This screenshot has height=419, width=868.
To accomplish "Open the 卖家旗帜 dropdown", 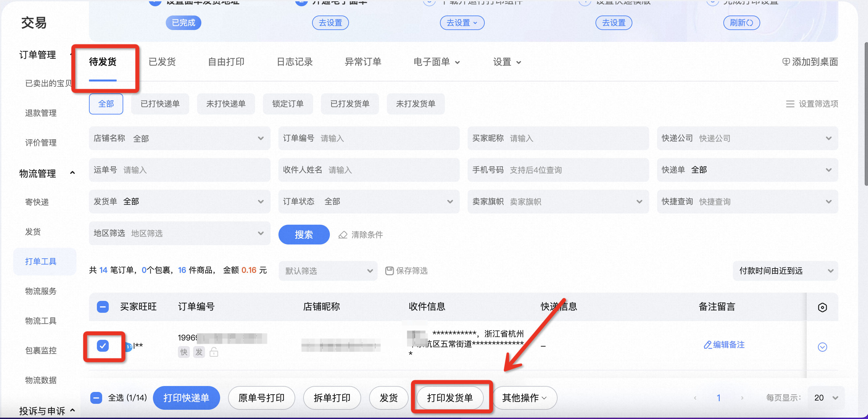I will point(558,202).
